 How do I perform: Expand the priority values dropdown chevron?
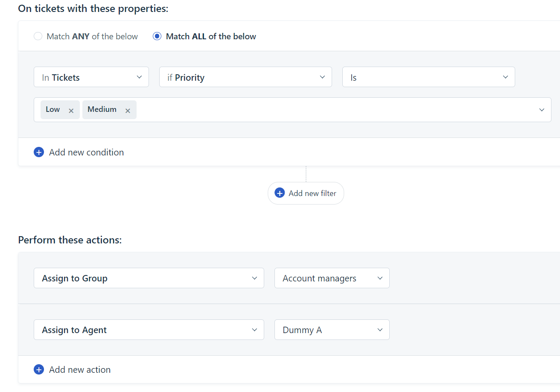[x=542, y=110]
